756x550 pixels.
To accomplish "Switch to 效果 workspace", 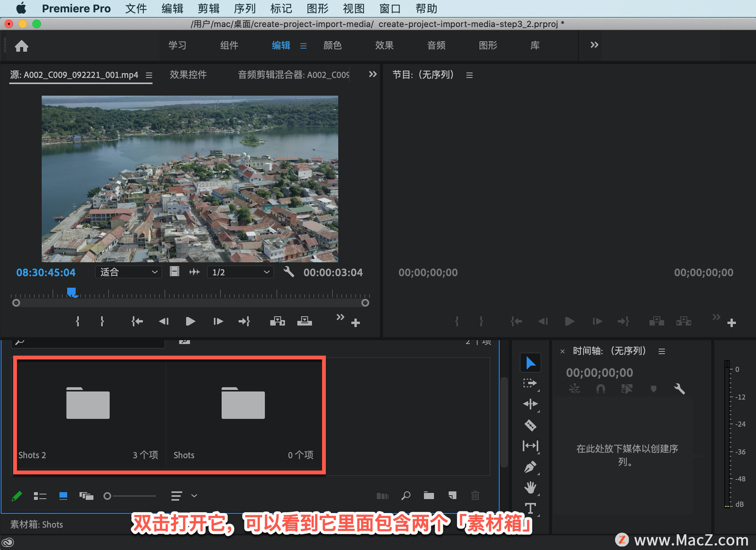I will click(384, 45).
